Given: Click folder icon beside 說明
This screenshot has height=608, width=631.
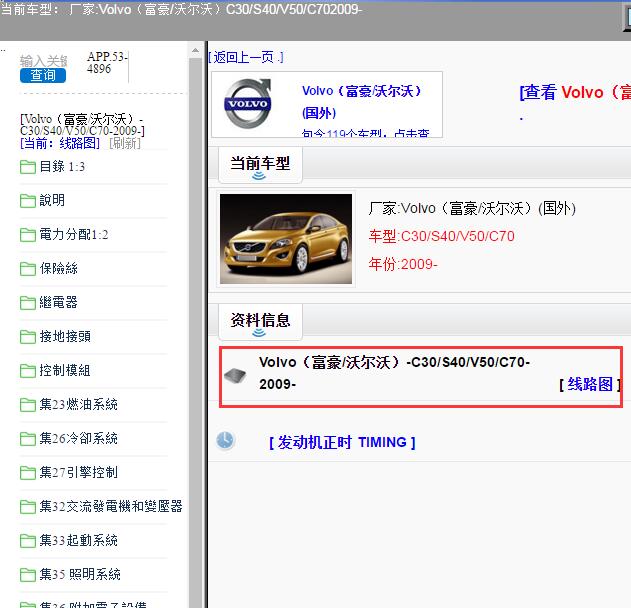Looking at the screenshot, I should coord(28,200).
